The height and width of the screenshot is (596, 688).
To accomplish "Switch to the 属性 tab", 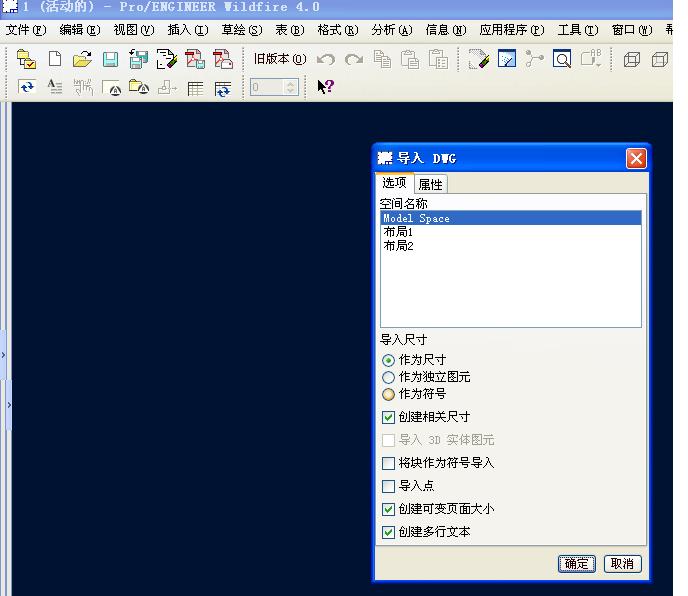I will pos(430,184).
